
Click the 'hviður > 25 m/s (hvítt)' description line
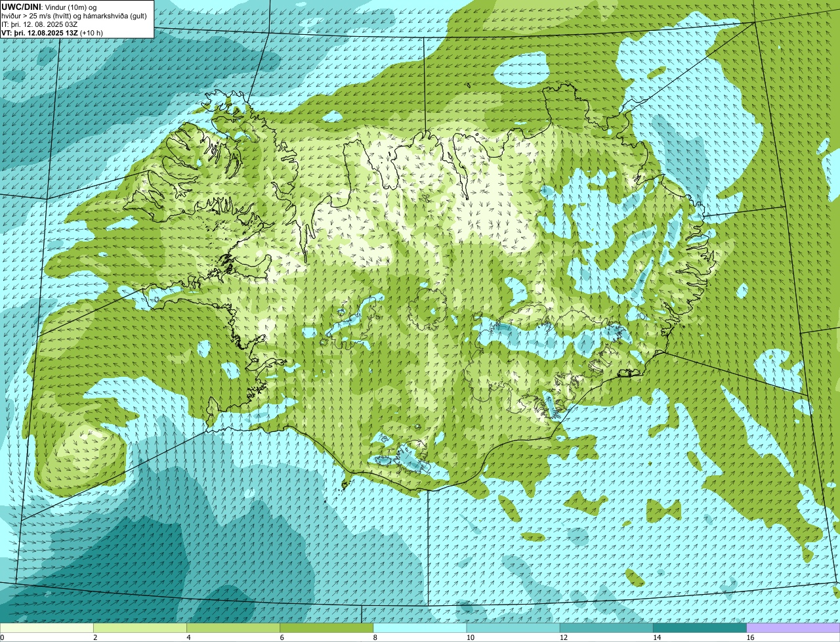point(75,16)
